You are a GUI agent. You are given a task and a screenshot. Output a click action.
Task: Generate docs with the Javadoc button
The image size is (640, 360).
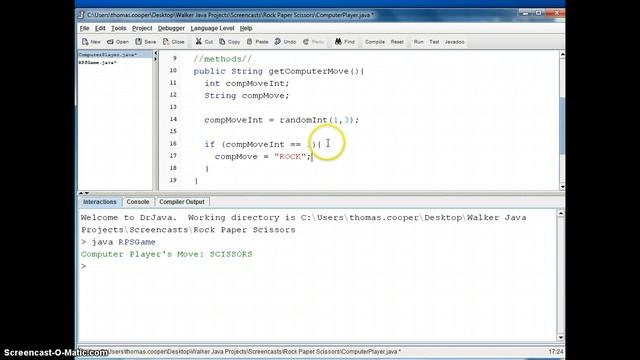454,42
